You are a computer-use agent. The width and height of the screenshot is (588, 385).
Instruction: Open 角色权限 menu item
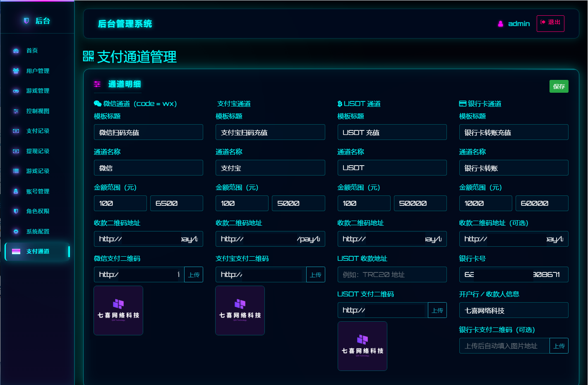coord(38,211)
